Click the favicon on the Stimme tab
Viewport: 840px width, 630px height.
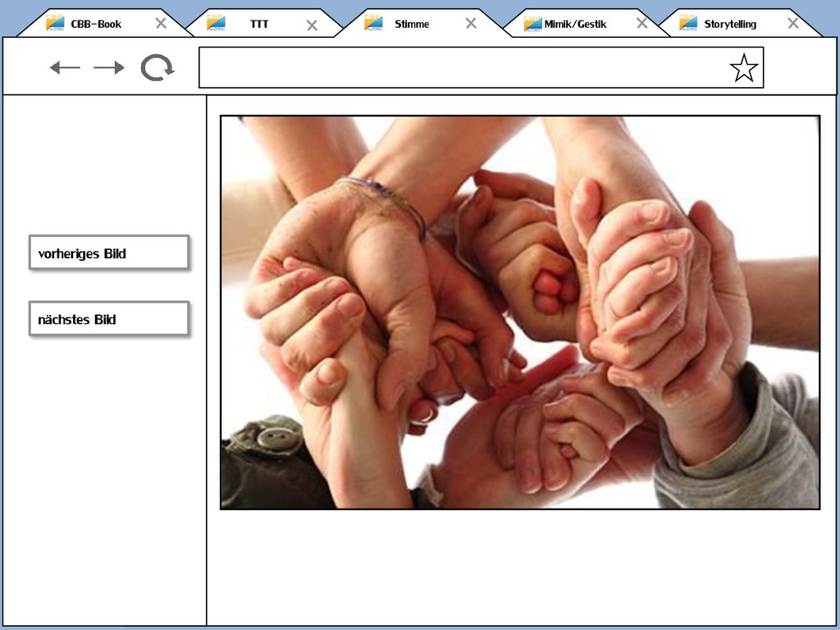[373, 23]
